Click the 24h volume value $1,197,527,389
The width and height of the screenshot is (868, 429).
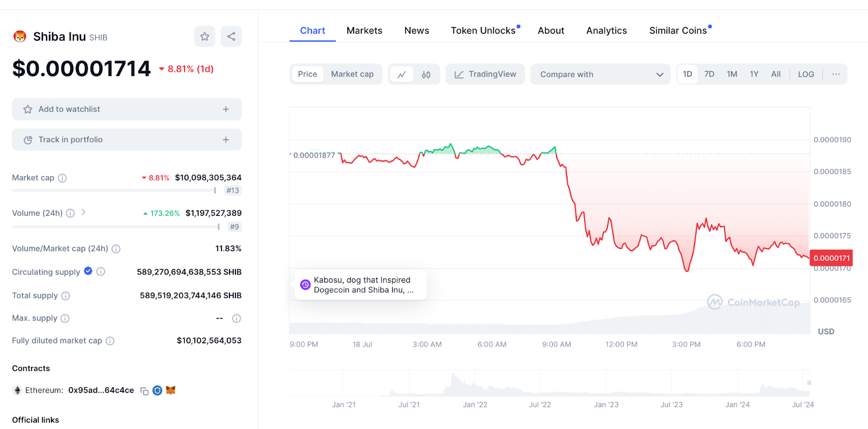[x=214, y=213]
